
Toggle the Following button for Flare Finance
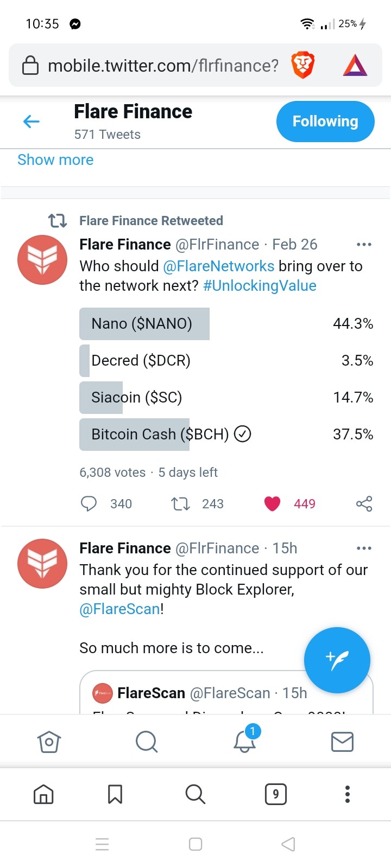[325, 122]
